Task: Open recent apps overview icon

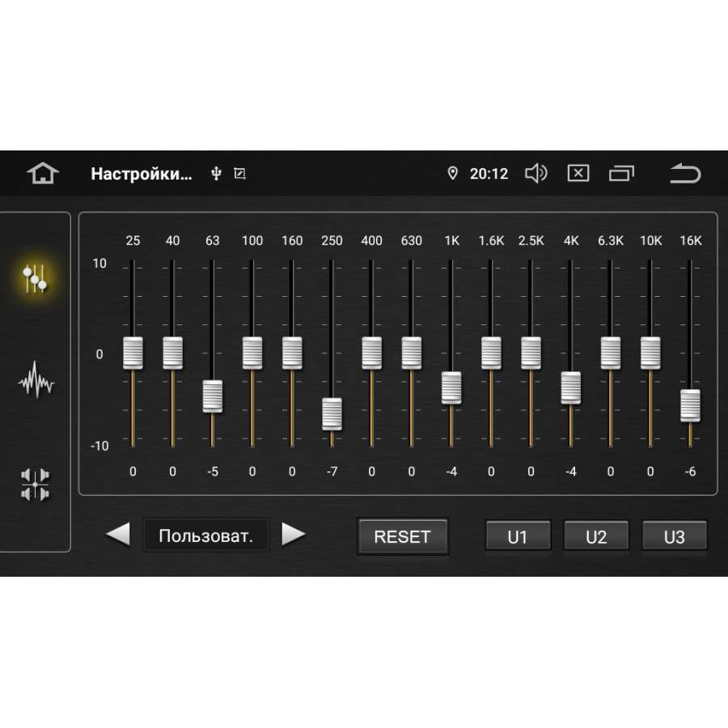Action: click(622, 174)
